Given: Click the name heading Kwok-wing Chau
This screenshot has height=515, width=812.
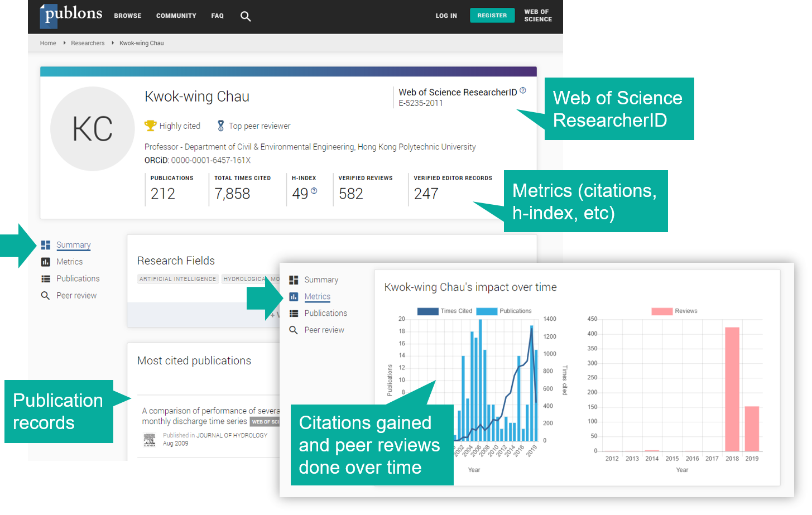Looking at the screenshot, I should [x=197, y=97].
